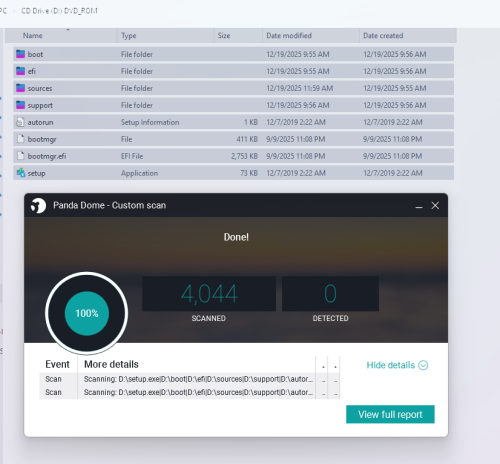This screenshot has width=500, height=464.
Task: Click the efi folder icon
Action: click(x=21, y=71)
